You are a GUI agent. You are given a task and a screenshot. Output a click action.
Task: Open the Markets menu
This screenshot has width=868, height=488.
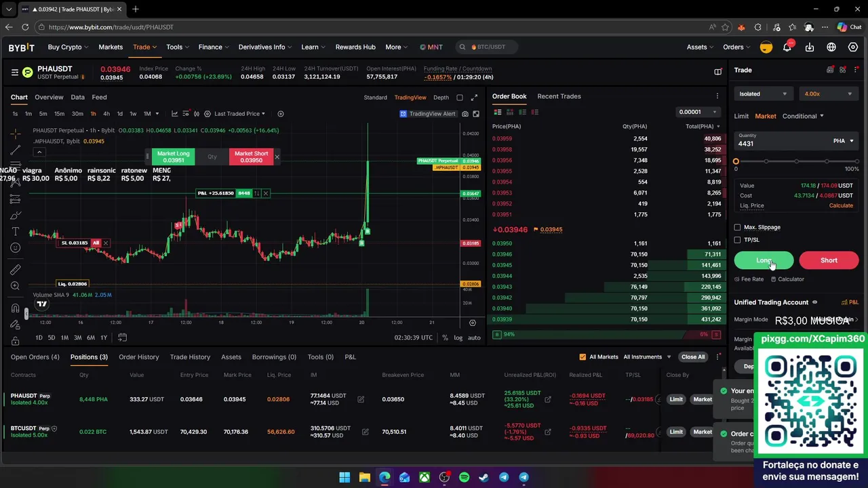pos(111,47)
